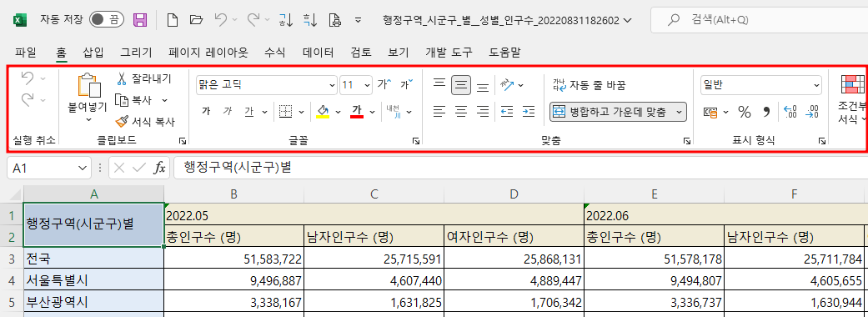Click 서식 복사 format painter
The image size is (868, 317).
pos(145,121)
